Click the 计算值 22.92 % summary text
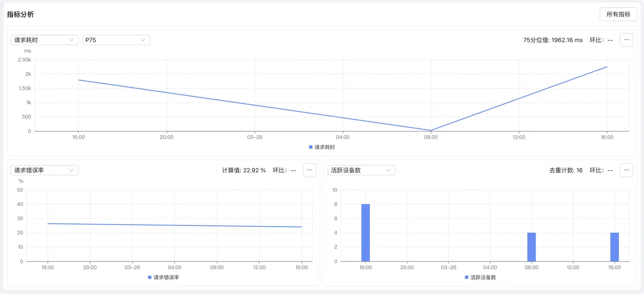Viewport: 644px width, 294px height. pos(244,170)
